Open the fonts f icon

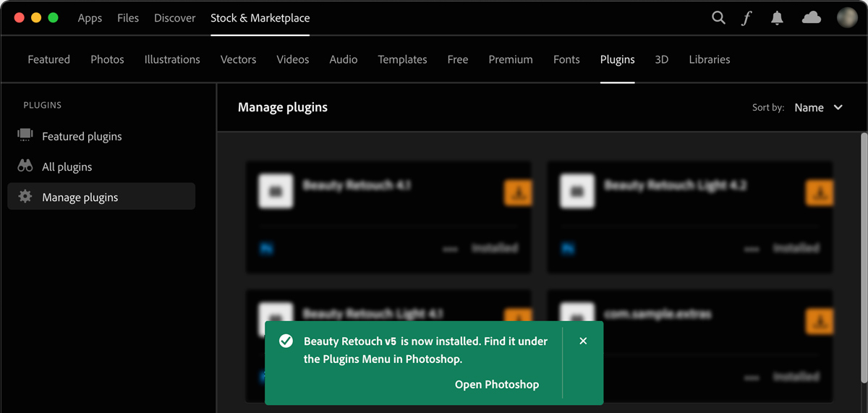click(x=746, y=18)
